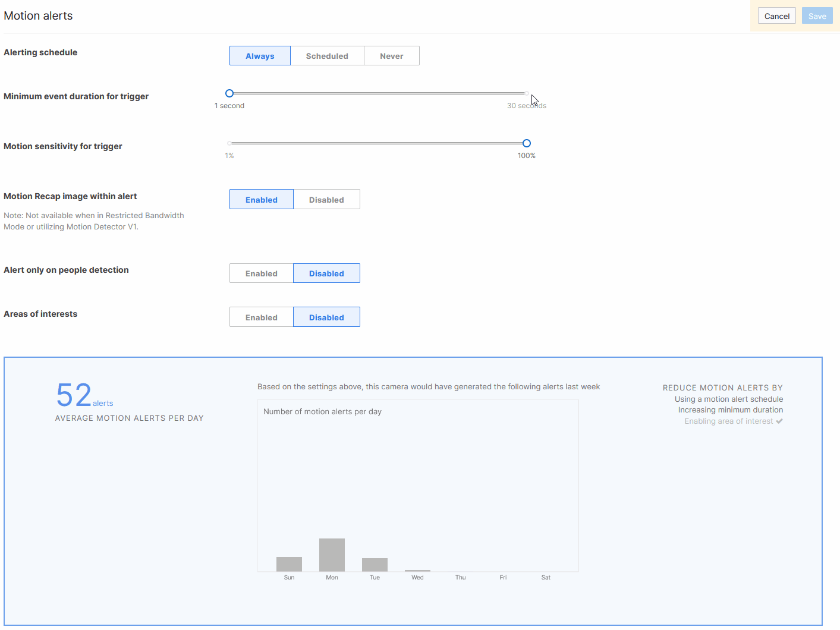Click Enabled for Motion Recap image
The width and height of the screenshot is (840, 630).
262,200
